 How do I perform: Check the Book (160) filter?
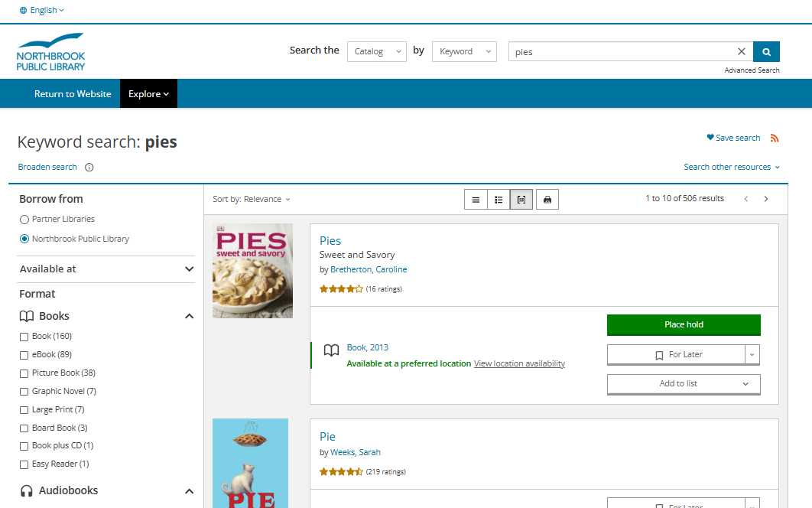24,337
